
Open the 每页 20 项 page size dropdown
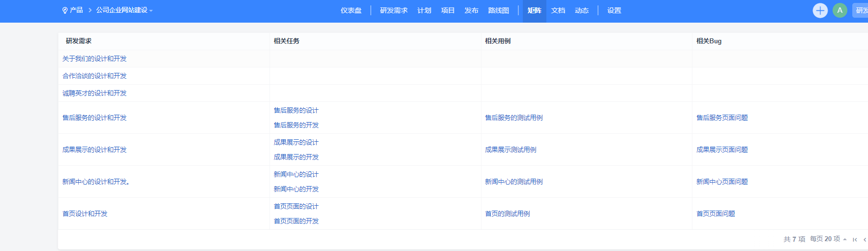828,239
